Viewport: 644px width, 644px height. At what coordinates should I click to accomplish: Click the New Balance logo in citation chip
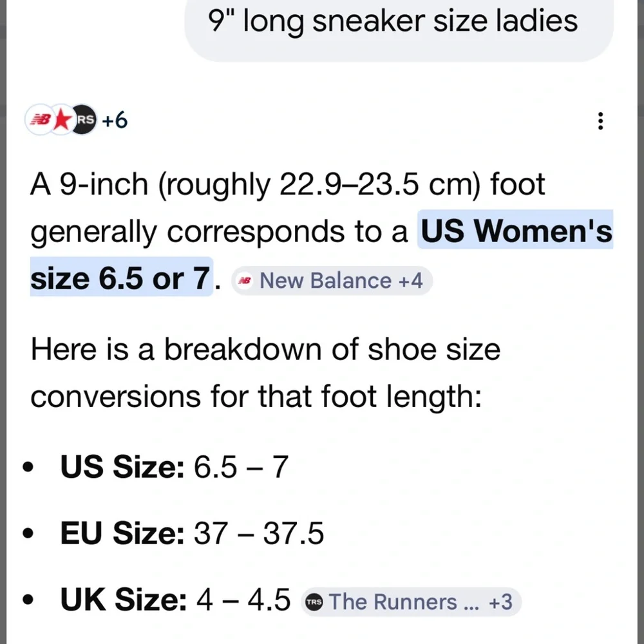pyautogui.click(x=245, y=281)
